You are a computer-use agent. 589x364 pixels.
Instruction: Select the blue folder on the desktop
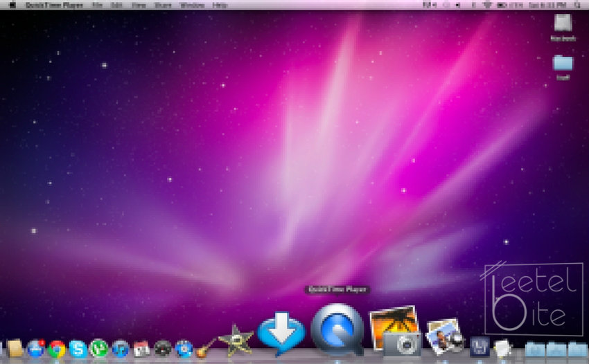(x=563, y=63)
